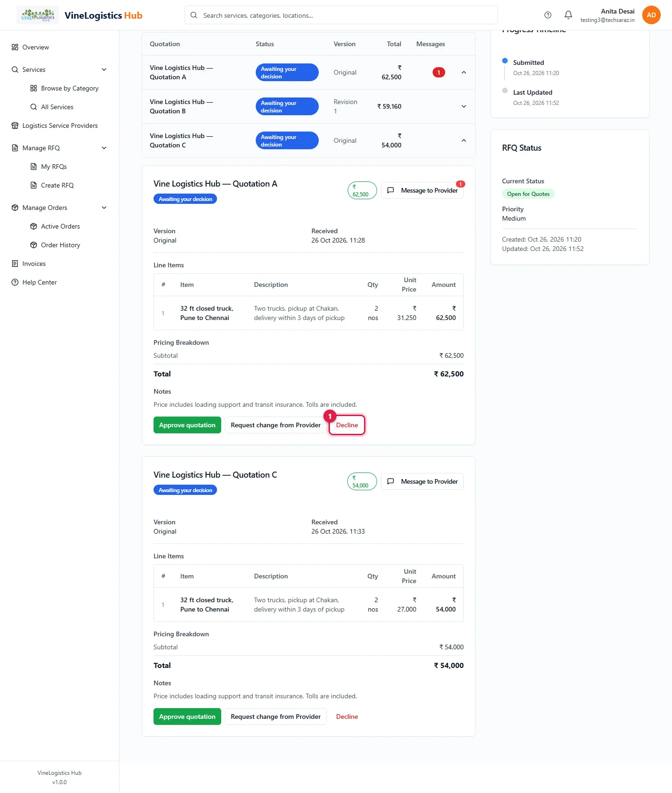Click the help question-mark icon in header

pos(548,15)
